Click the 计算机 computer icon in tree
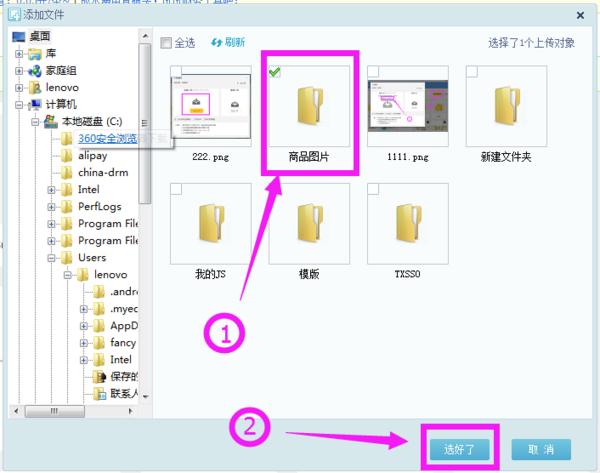This screenshot has height=473, width=600. [x=36, y=105]
